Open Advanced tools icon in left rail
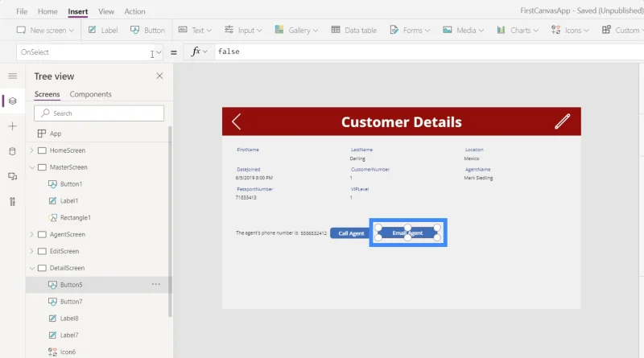 point(13,202)
